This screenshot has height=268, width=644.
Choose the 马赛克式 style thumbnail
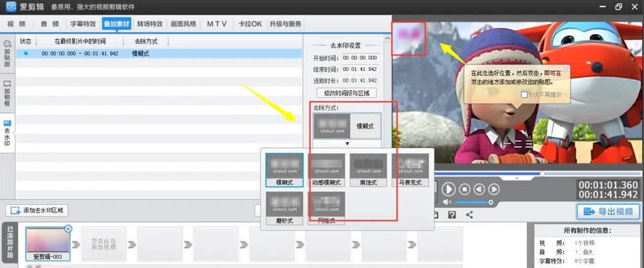point(410,170)
